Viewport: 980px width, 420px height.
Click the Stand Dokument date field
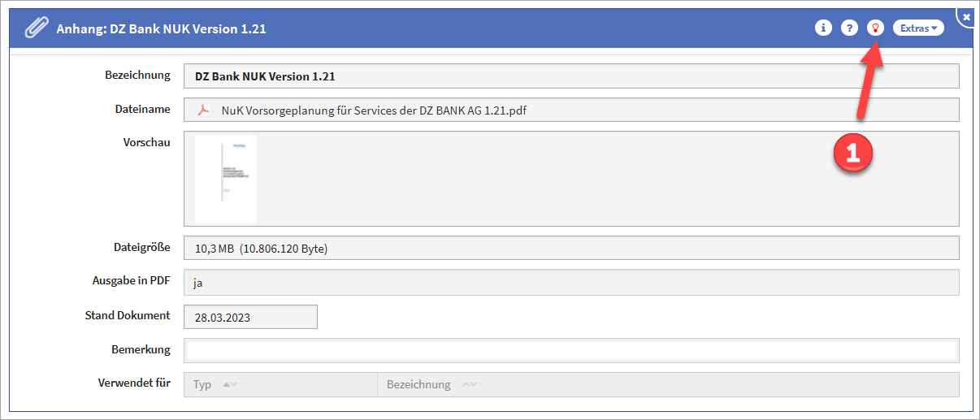pos(250,317)
